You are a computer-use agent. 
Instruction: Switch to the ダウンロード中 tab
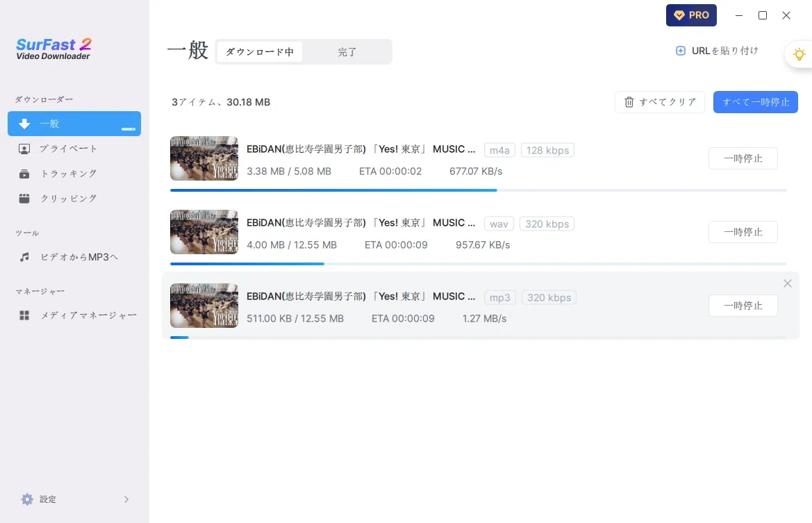pyautogui.click(x=260, y=52)
